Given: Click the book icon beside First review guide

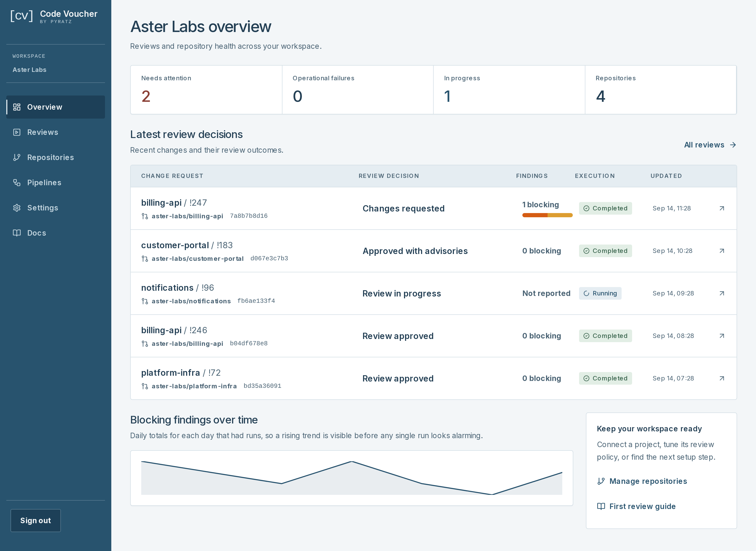Looking at the screenshot, I should click(601, 506).
